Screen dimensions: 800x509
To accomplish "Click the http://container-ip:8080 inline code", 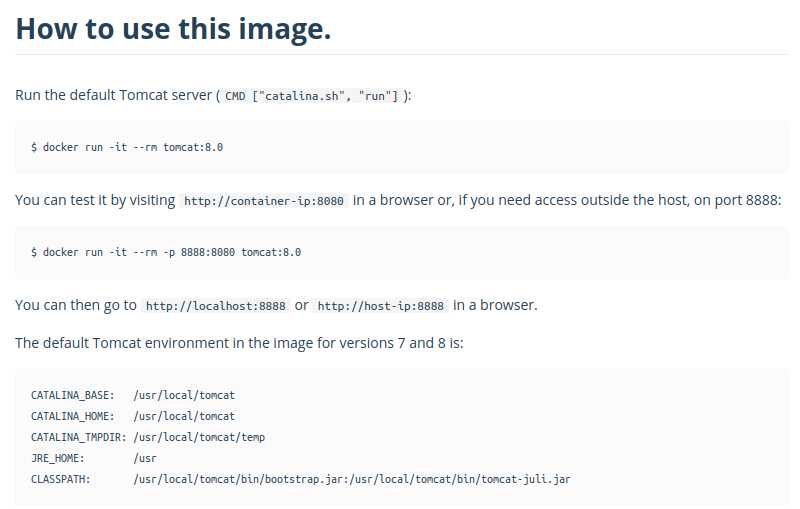I will [264, 201].
